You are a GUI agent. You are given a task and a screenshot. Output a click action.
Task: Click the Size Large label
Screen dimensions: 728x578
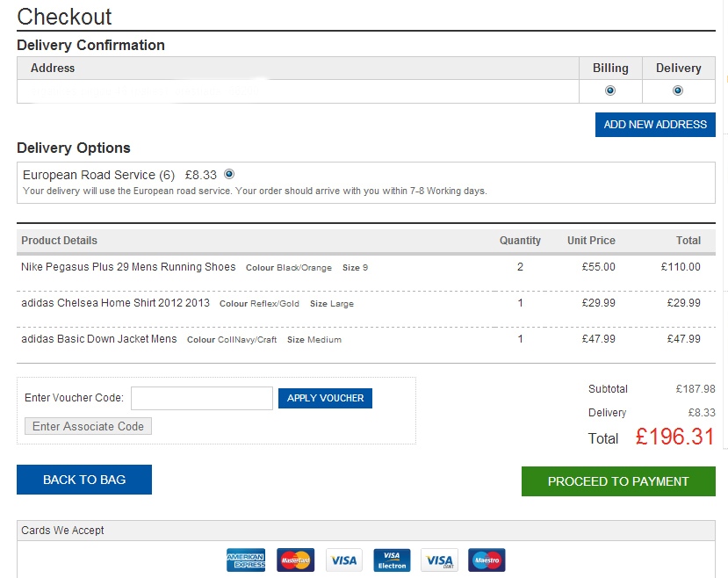point(332,304)
